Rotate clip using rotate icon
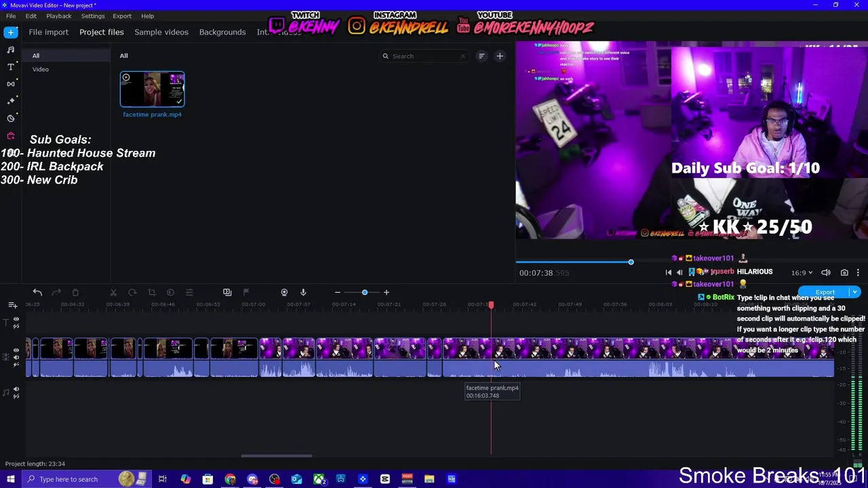The height and width of the screenshot is (488, 868). click(132, 292)
